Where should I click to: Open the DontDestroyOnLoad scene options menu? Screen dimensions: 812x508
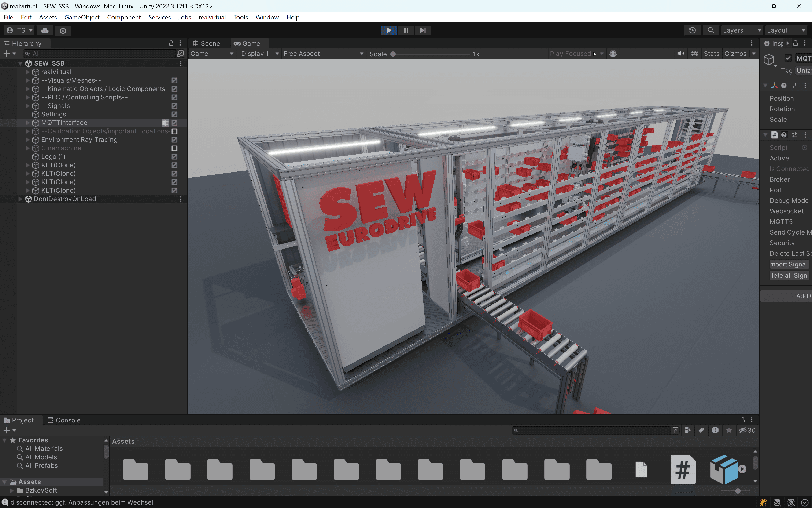[x=181, y=199]
